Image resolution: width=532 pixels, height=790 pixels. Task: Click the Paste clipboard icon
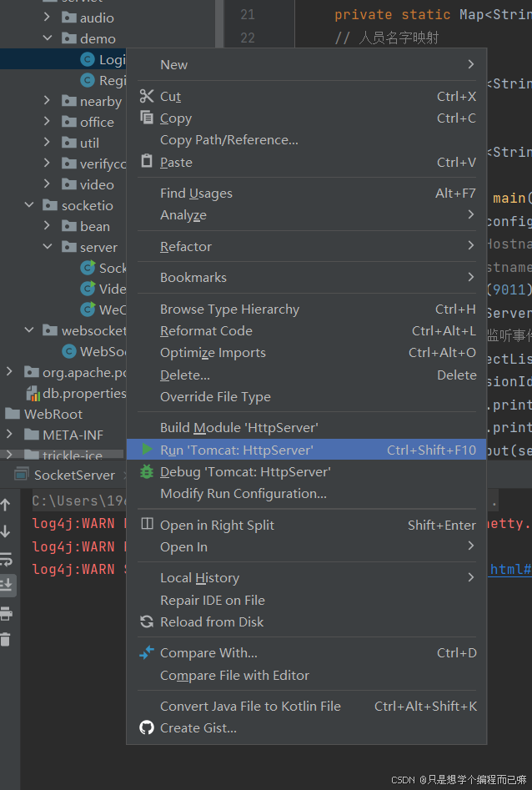point(147,161)
